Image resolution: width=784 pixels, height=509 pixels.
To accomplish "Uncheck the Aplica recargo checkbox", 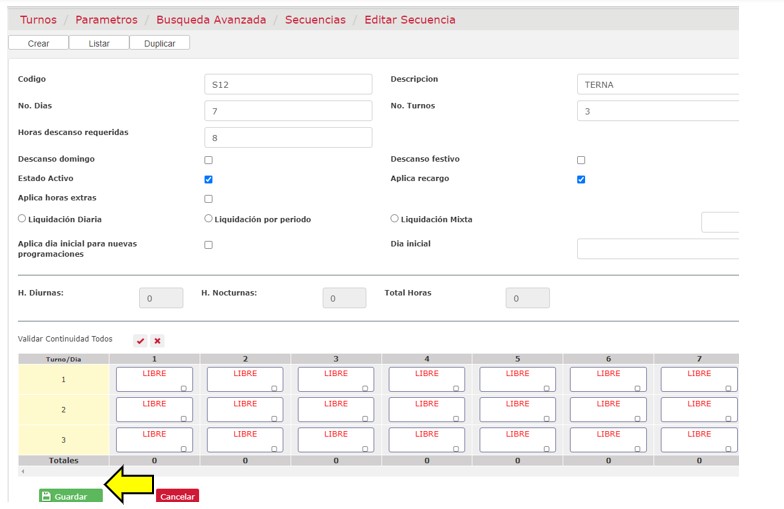I will click(x=581, y=180).
